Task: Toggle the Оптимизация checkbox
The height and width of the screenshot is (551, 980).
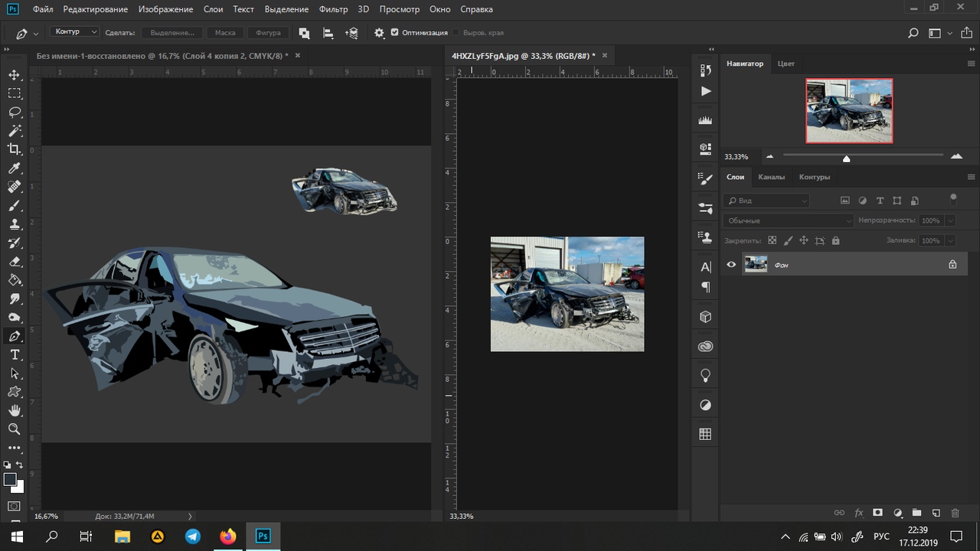Action: 394,33
